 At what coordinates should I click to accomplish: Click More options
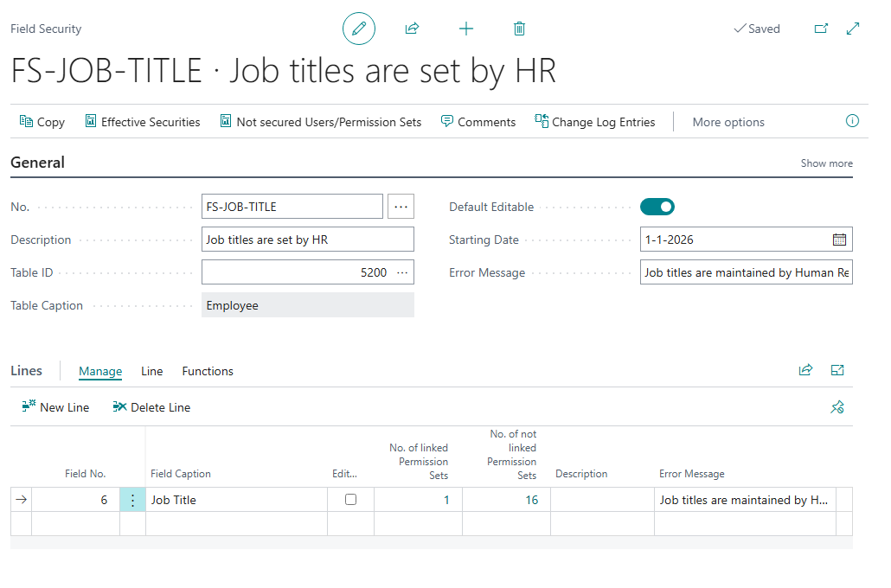(x=728, y=122)
